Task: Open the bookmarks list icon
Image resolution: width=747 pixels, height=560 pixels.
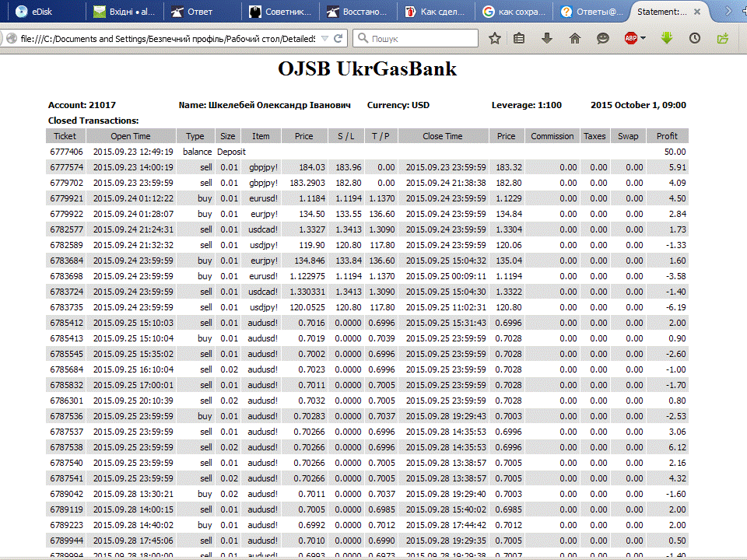Action: point(519,39)
